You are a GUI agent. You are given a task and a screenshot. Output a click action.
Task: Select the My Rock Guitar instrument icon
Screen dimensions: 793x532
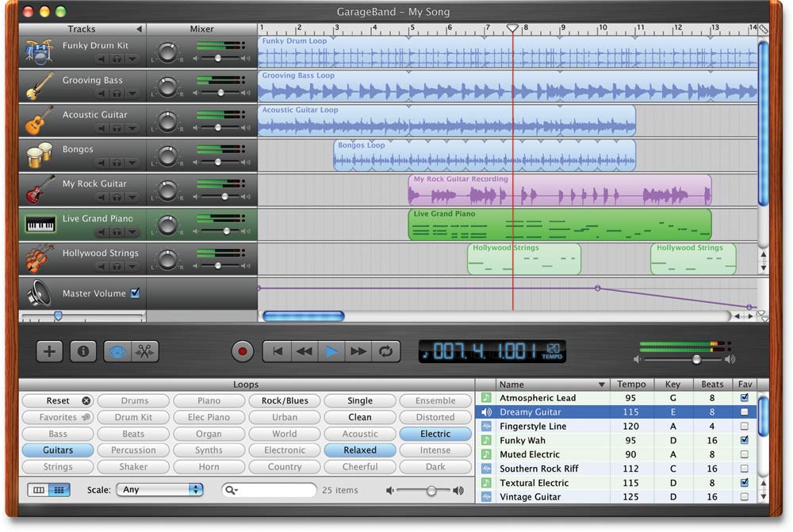(40, 189)
